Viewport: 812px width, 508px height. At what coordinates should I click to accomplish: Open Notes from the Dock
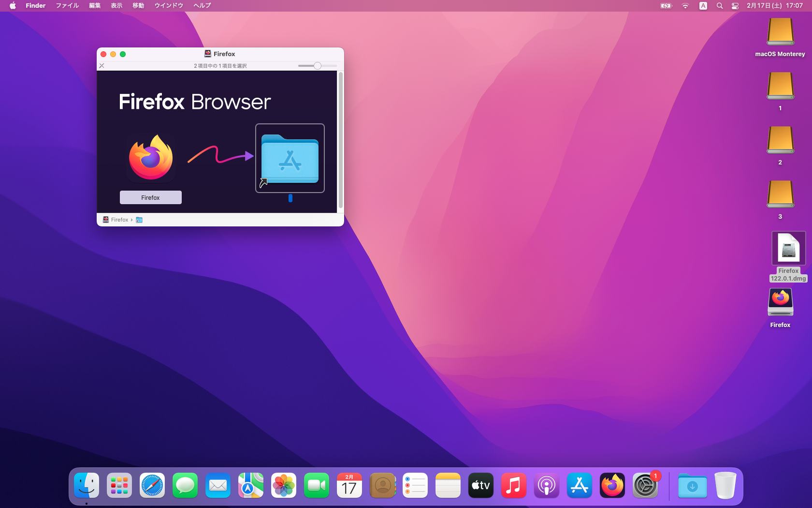tap(448, 485)
